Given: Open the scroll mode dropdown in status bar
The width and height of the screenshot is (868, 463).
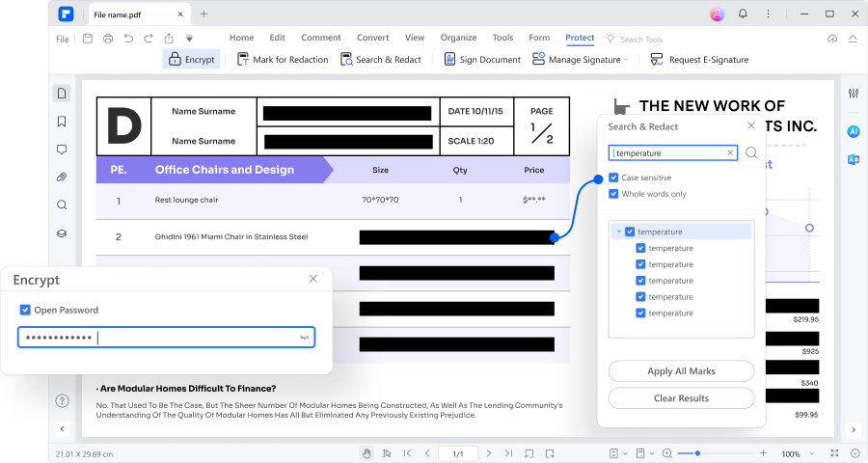Looking at the screenshot, I should coord(618,453).
